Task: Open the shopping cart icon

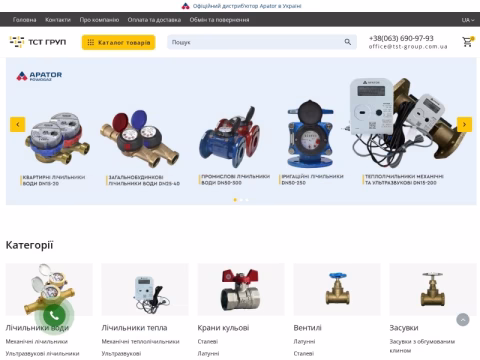Action: coord(467,42)
